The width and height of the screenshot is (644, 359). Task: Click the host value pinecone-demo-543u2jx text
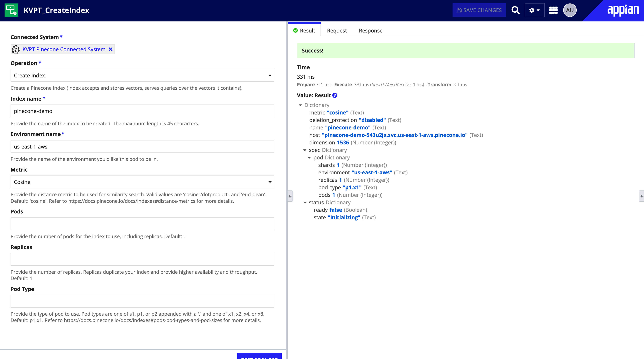click(x=395, y=135)
